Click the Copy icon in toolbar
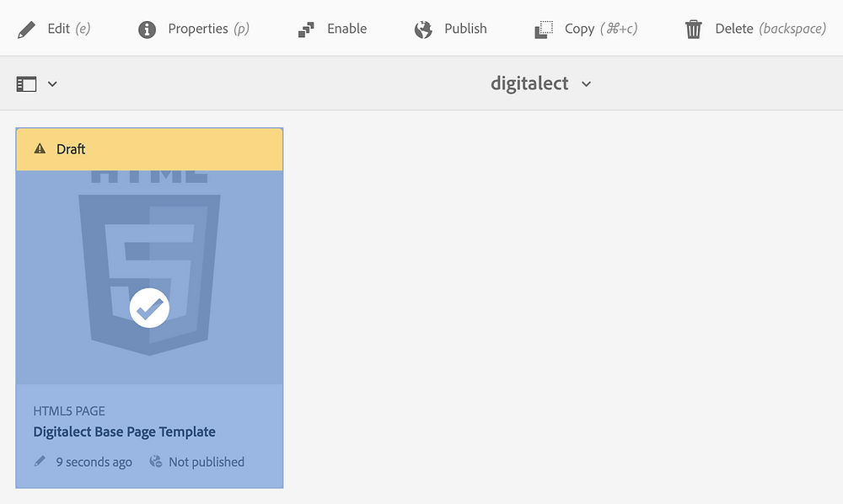 pyautogui.click(x=544, y=29)
